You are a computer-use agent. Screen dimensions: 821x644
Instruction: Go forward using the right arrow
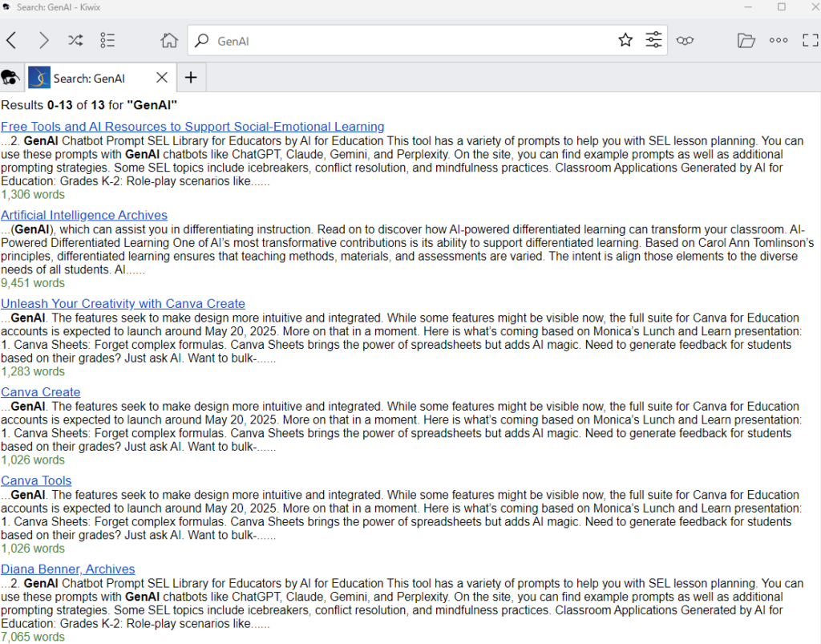(x=44, y=40)
